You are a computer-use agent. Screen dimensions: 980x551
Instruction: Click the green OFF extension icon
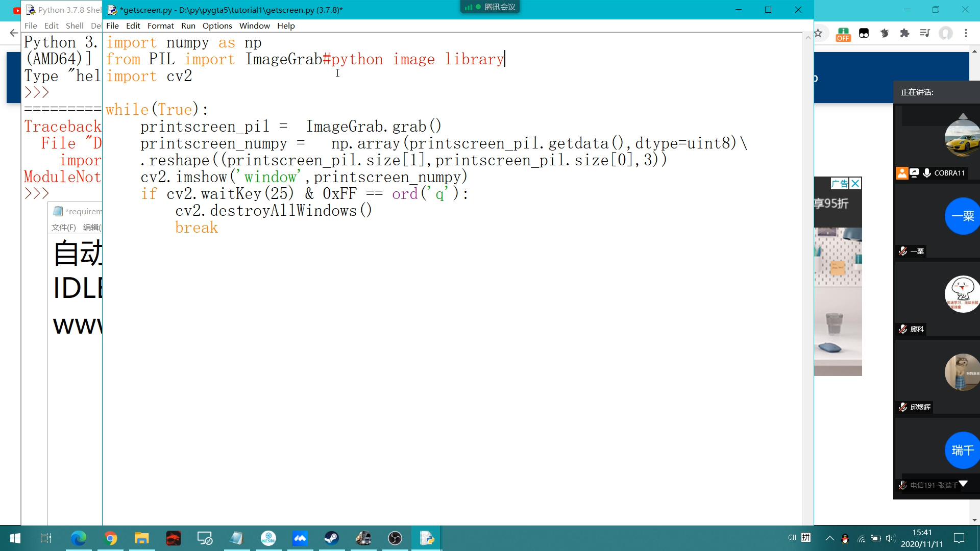click(843, 34)
